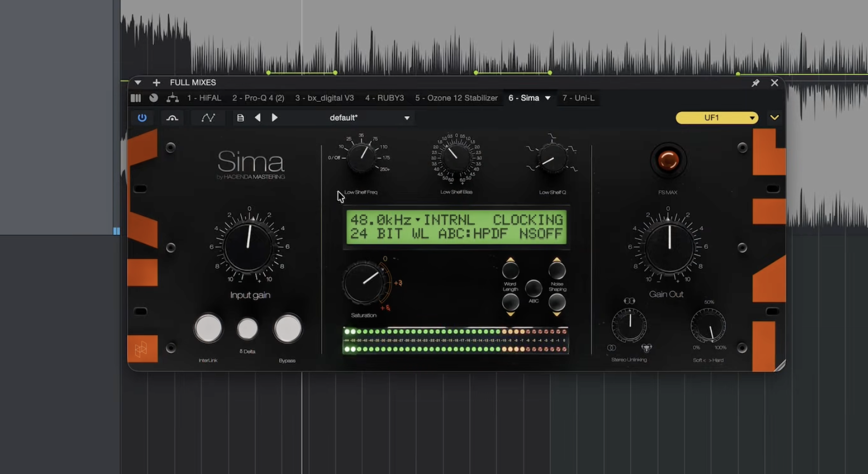Click the level meter LED display
The height and width of the screenshot is (474, 868).
click(456, 340)
